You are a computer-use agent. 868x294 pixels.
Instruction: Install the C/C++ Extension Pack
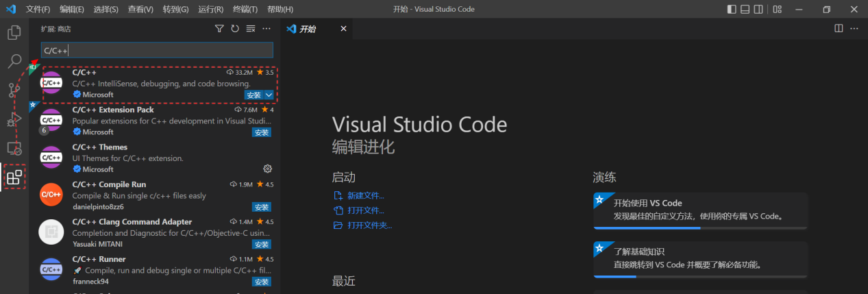click(261, 132)
